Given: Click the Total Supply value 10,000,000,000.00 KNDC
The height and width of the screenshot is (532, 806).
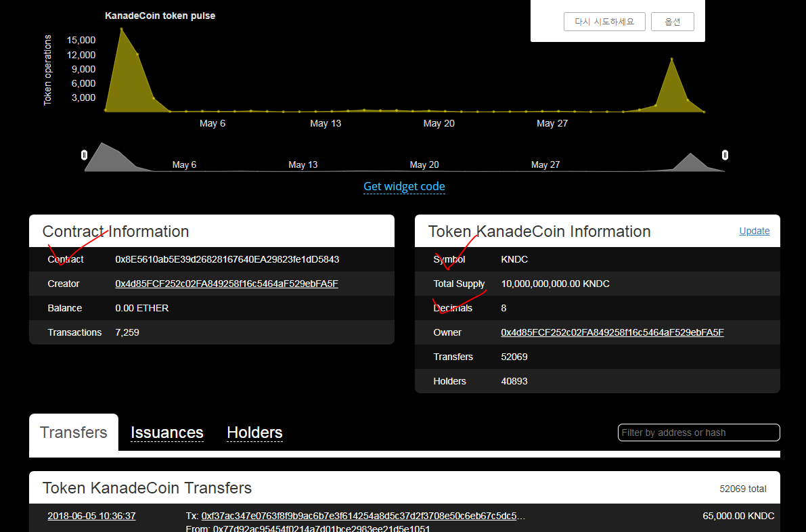Looking at the screenshot, I should (555, 284).
